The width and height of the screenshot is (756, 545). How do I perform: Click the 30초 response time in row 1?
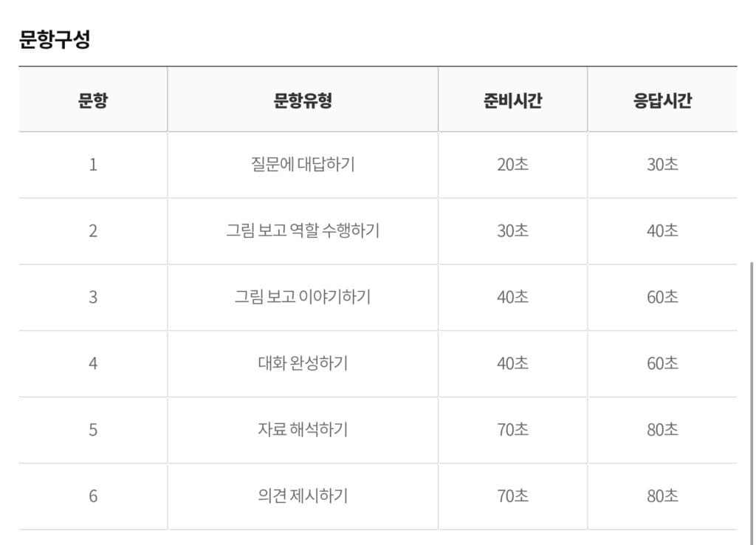[662, 165]
